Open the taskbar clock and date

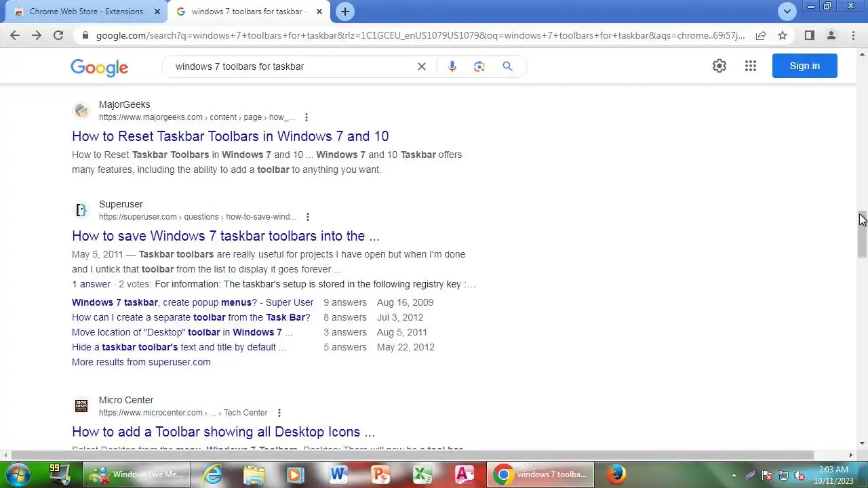(833, 475)
